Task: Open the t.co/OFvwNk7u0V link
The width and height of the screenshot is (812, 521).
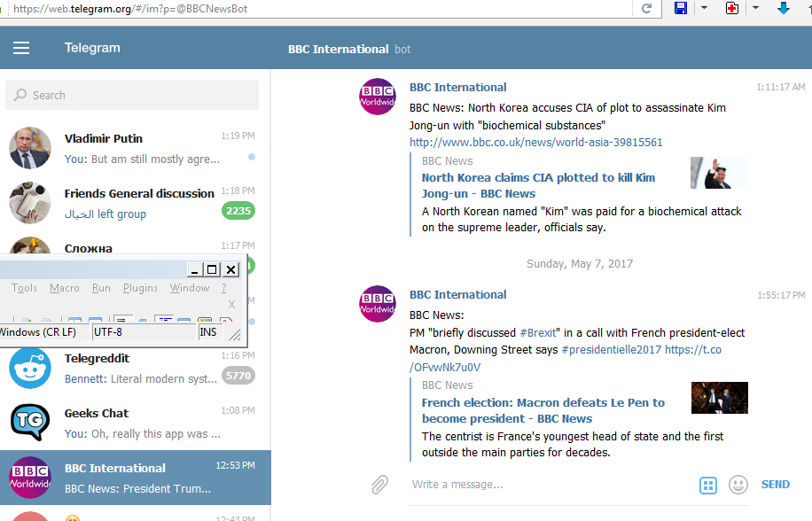Action: [566, 359]
